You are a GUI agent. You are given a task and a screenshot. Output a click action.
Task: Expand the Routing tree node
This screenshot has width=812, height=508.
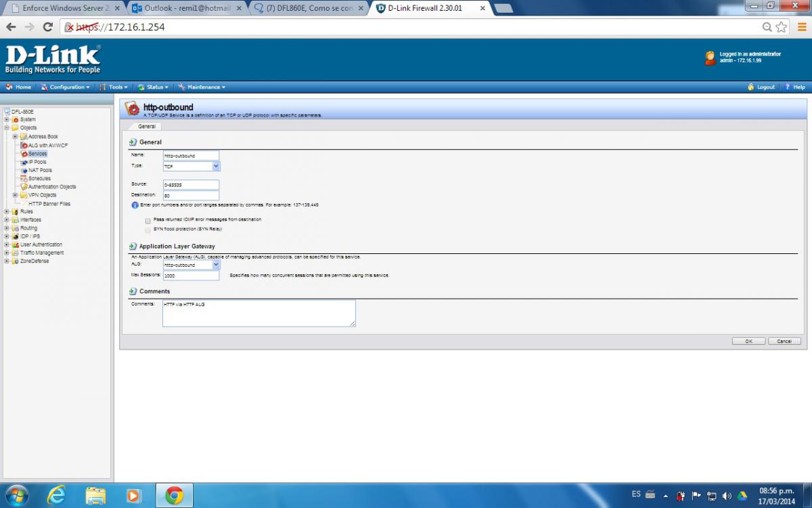click(x=7, y=228)
